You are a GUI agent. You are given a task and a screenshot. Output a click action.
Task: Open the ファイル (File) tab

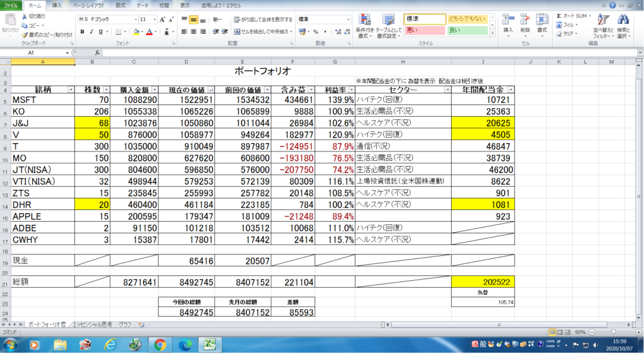click(11, 5)
